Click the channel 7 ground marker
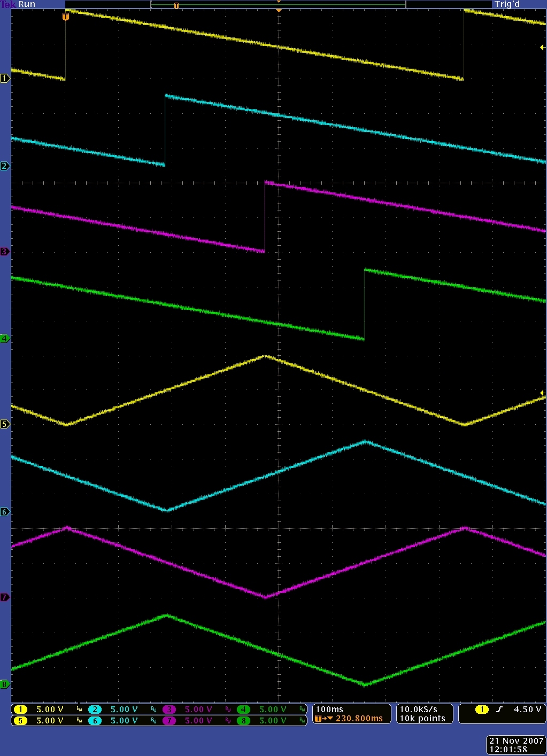 (5, 597)
